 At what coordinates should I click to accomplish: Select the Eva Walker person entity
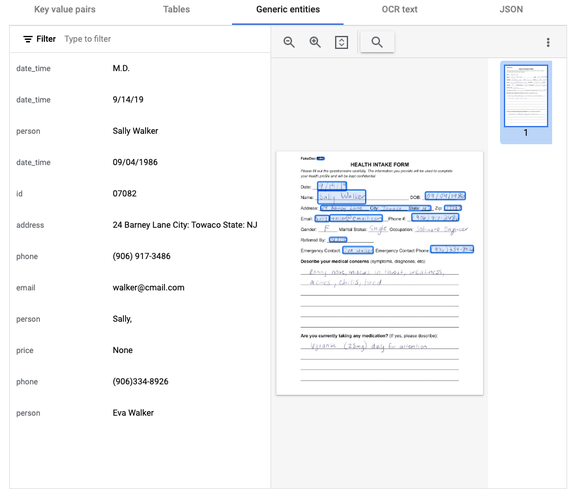coord(140,413)
